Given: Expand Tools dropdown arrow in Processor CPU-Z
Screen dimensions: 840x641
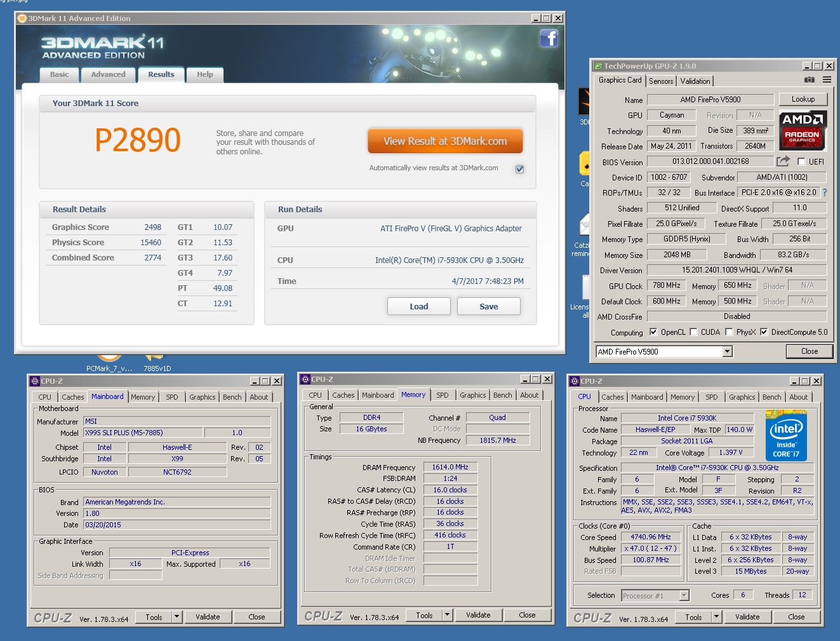Looking at the screenshot, I should (x=716, y=616).
